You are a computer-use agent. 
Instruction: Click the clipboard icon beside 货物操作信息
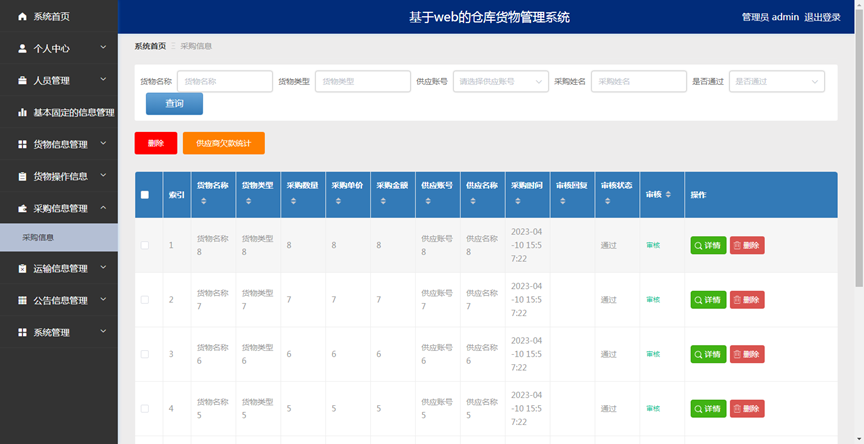point(22,176)
